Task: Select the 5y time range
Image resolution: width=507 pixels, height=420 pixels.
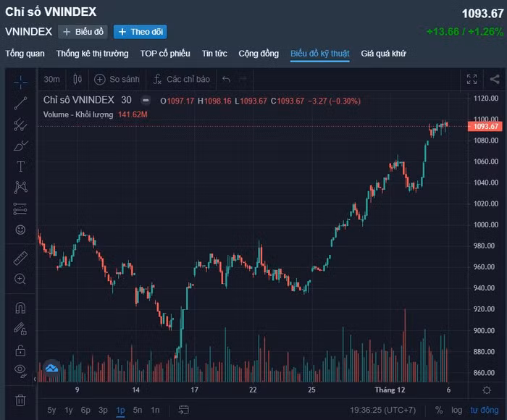Action: pos(51,410)
